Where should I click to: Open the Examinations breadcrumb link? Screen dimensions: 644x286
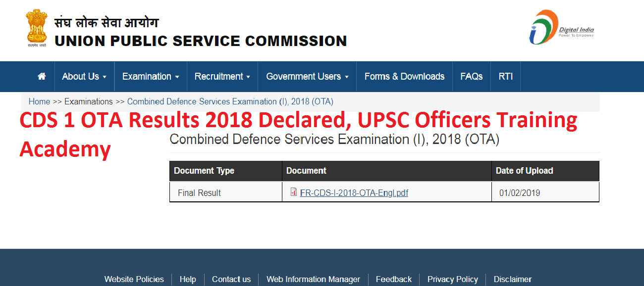coord(88,101)
